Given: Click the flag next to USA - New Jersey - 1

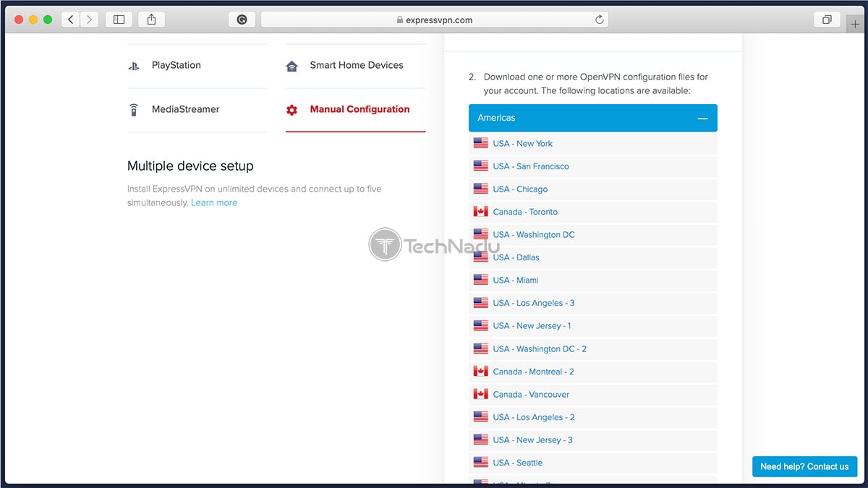Looking at the screenshot, I should point(480,325).
